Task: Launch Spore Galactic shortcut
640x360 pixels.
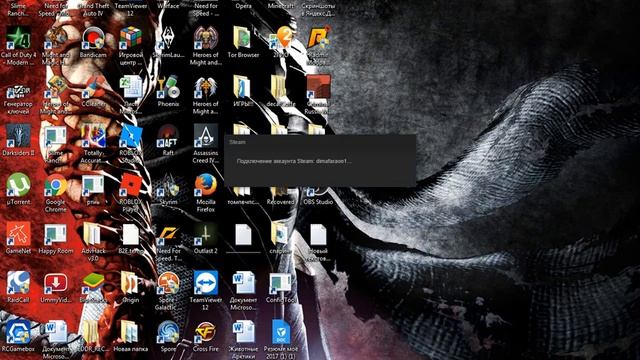Action: click(168, 284)
